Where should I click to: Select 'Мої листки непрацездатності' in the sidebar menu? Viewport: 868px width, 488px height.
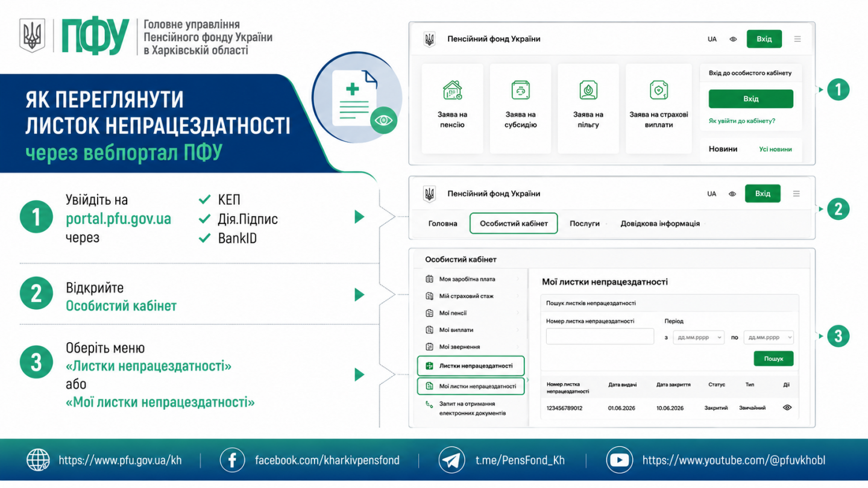point(471,386)
